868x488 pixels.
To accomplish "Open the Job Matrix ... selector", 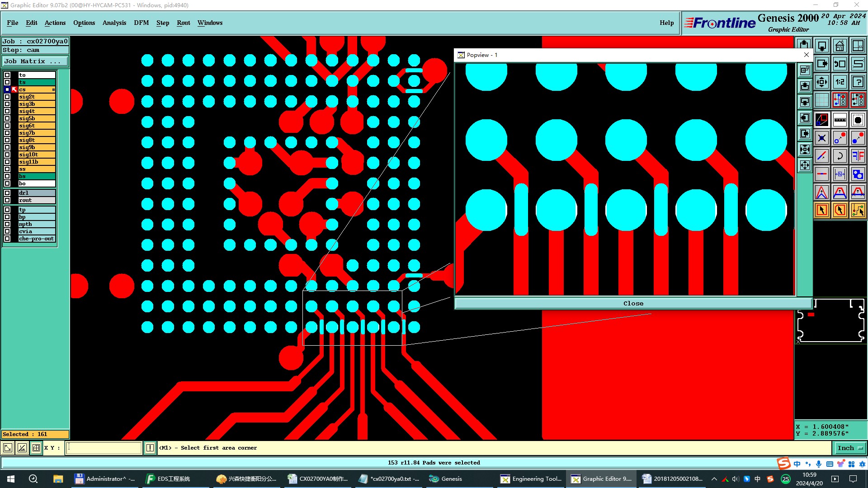I will (x=35, y=61).
